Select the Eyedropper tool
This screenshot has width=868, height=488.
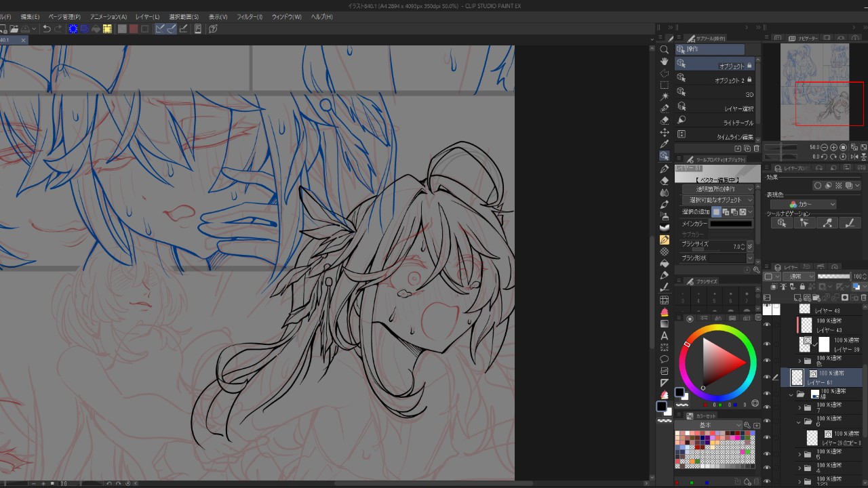pos(665,144)
